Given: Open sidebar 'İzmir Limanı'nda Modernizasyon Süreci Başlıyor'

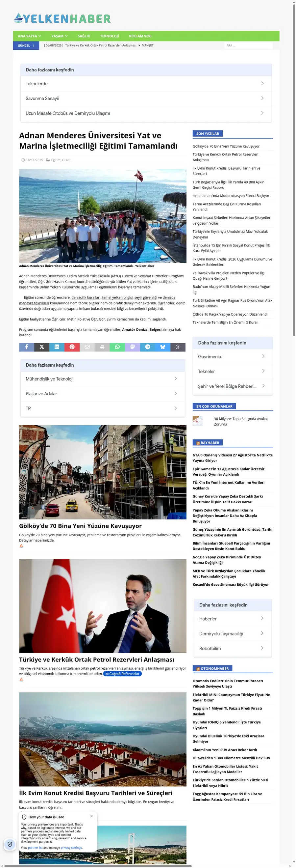Looking at the screenshot, I should [231, 196].
